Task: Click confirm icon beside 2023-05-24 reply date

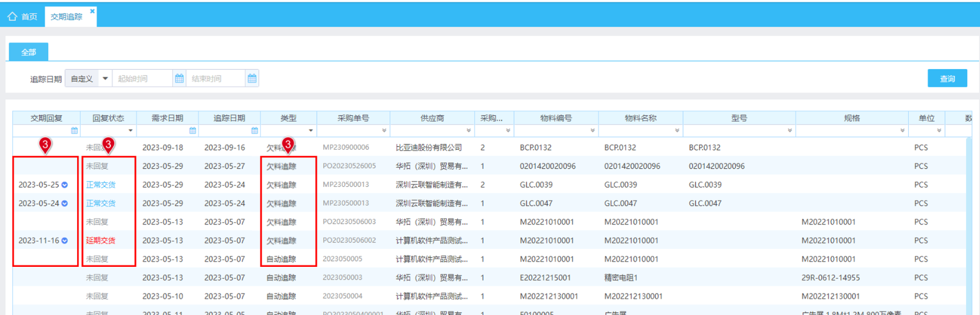Action: [65, 204]
